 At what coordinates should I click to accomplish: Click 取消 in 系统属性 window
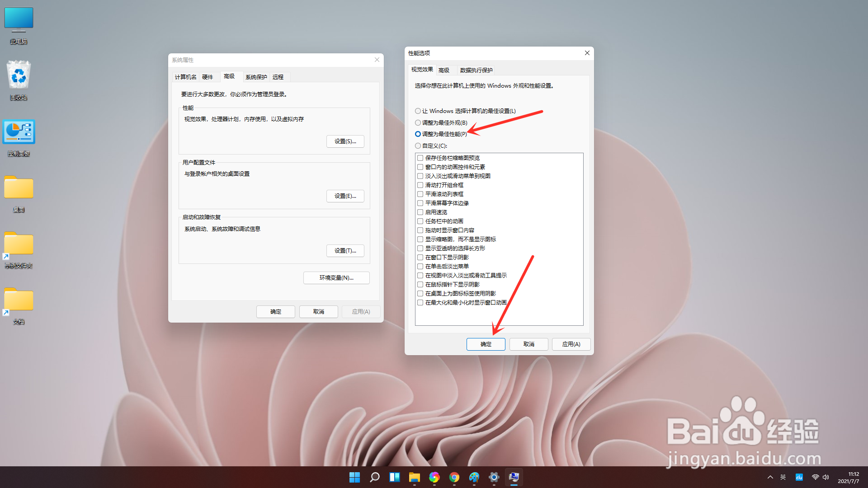tap(319, 312)
